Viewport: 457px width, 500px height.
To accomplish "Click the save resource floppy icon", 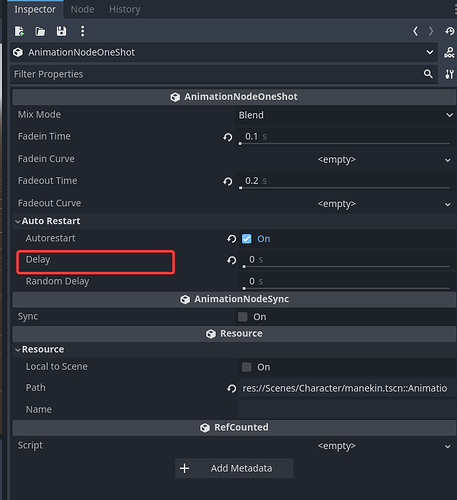I will (61, 31).
